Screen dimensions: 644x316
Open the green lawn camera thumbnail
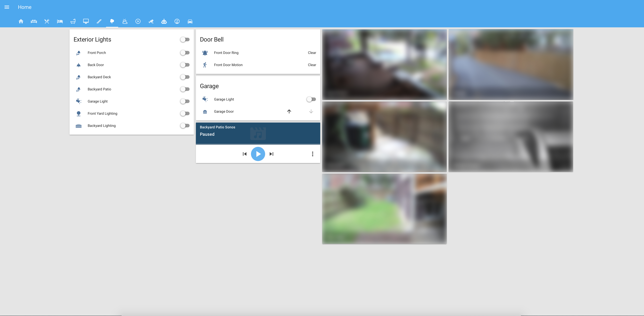click(384, 209)
